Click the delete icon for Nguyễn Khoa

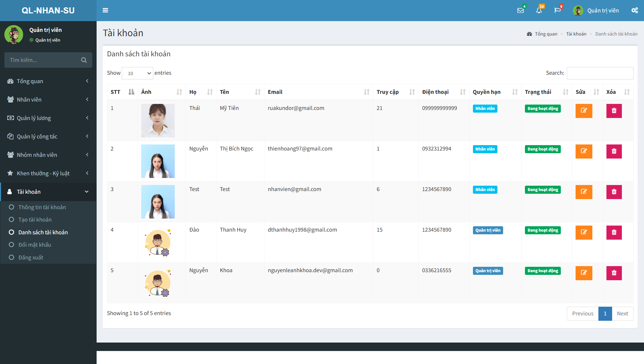(614, 273)
